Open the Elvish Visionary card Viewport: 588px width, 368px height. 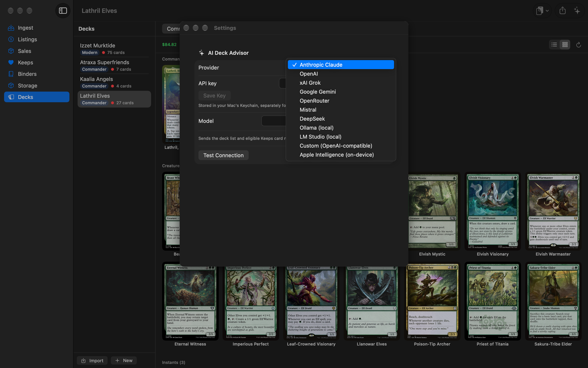coord(492,211)
